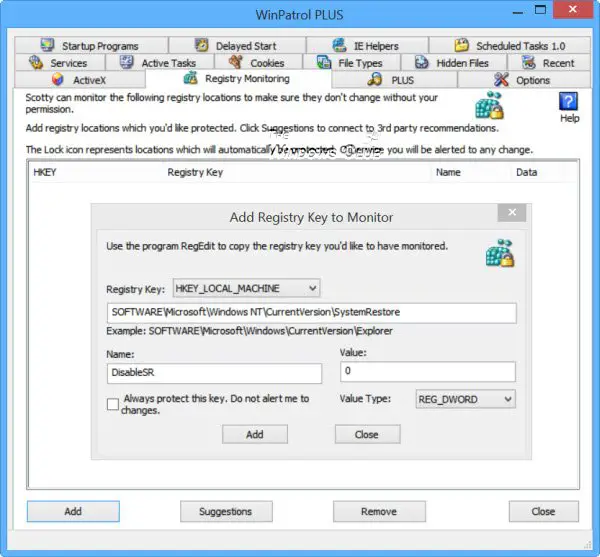Click the main window's bottom Close button
The image size is (600, 557).
544,511
